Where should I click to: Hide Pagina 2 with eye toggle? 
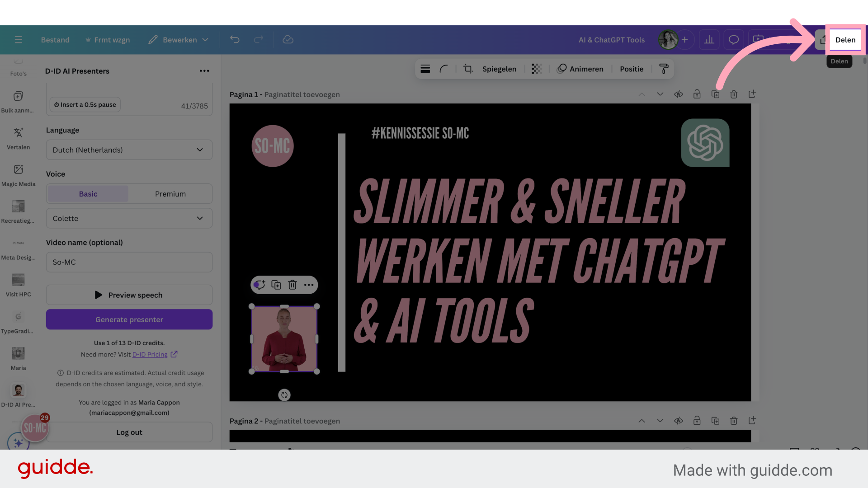click(x=679, y=421)
